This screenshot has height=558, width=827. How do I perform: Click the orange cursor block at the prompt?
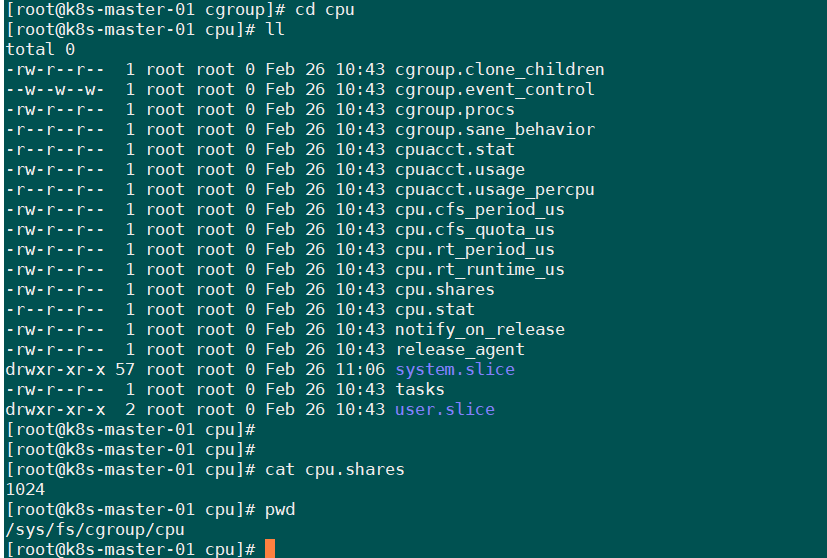[x=270, y=549]
